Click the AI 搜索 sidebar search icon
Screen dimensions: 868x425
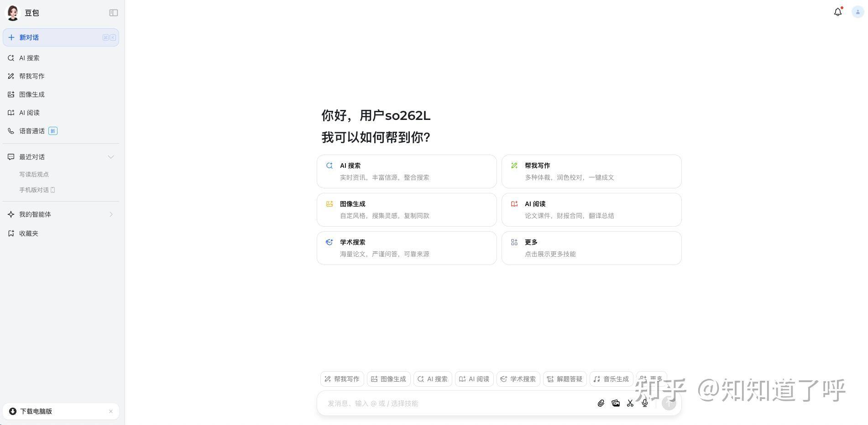pos(11,58)
